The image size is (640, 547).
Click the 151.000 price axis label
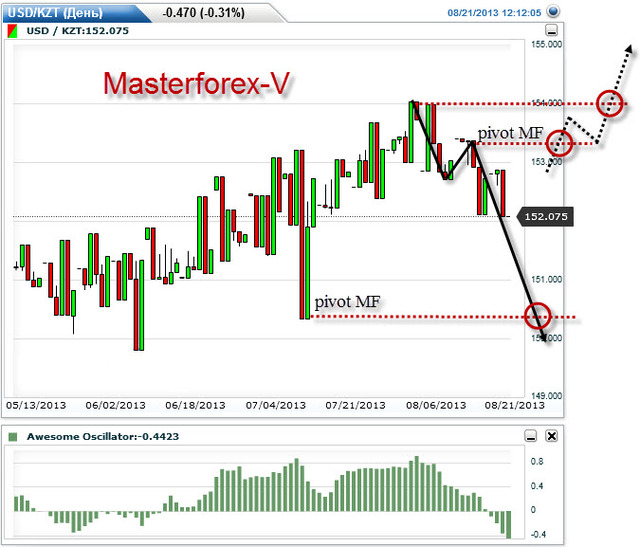point(546,279)
